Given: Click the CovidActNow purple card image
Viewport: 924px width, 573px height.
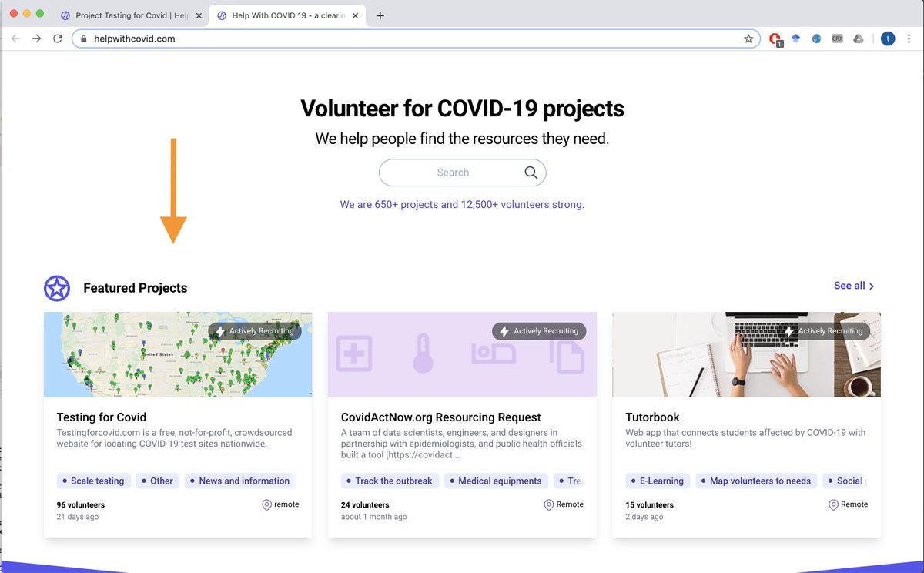Looking at the screenshot, I should pos(462,354).
